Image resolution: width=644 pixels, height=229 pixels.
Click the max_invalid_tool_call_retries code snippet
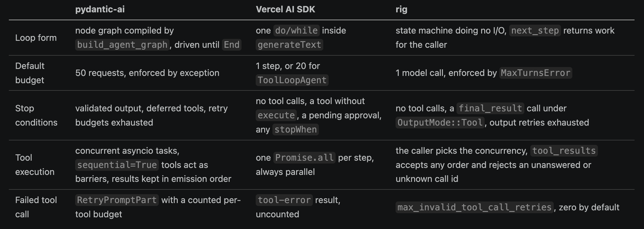click(x=474, y=207)
